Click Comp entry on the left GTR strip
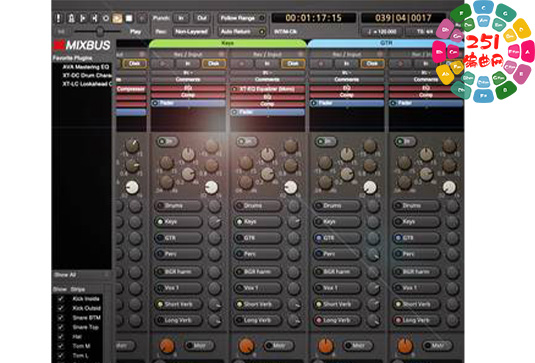Viewport: 535px width, 363px height. [x=347, y=95]
